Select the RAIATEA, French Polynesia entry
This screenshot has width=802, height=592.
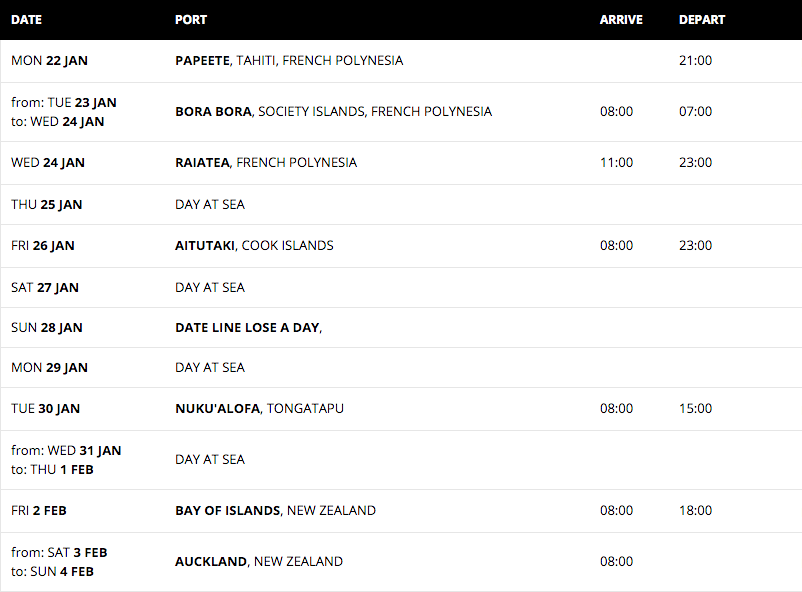(266, 163)
